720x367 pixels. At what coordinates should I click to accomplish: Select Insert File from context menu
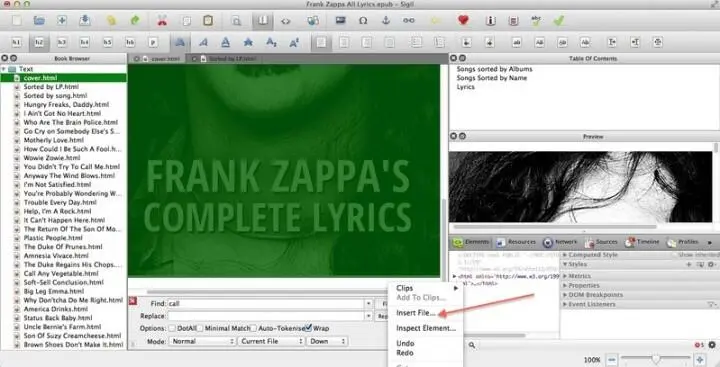[x=416, y=313]
